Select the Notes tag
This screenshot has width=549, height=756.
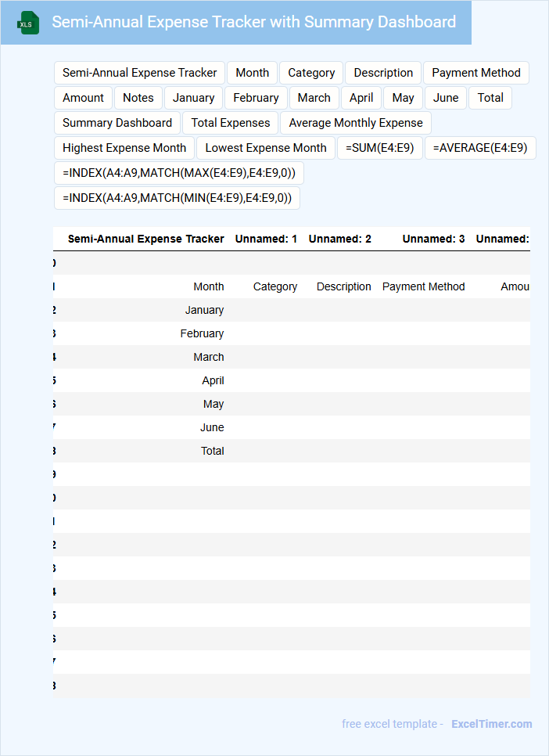138,98
